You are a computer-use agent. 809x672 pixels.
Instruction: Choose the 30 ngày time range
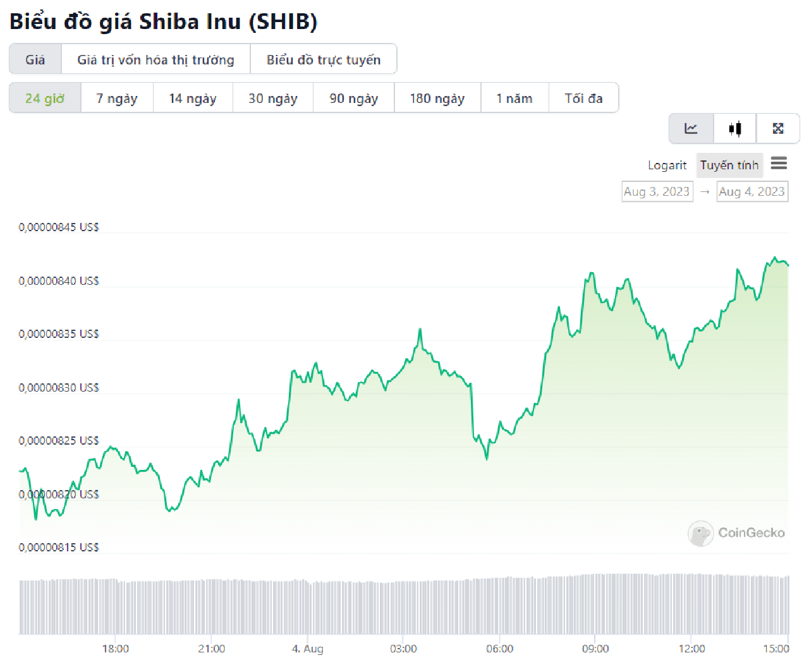(x=273, y=98)
